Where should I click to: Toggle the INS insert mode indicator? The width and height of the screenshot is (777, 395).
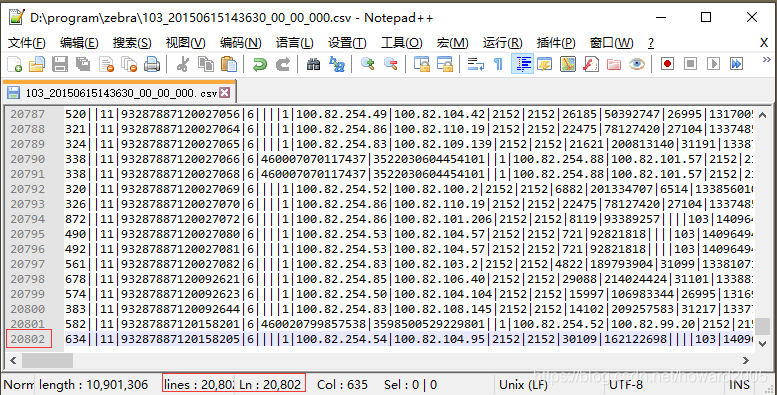tap(739, 385)
